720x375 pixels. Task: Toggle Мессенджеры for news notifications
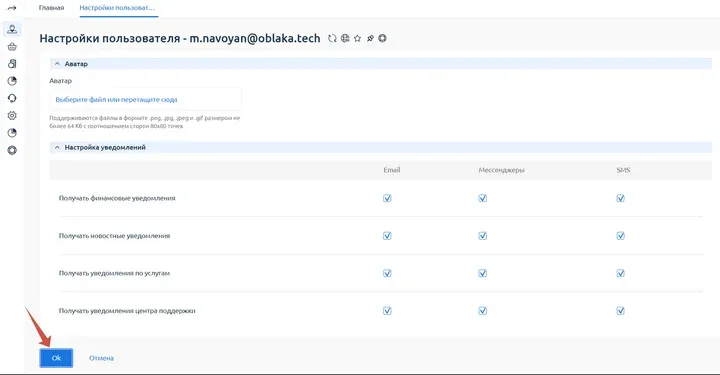tap(483, 236)
